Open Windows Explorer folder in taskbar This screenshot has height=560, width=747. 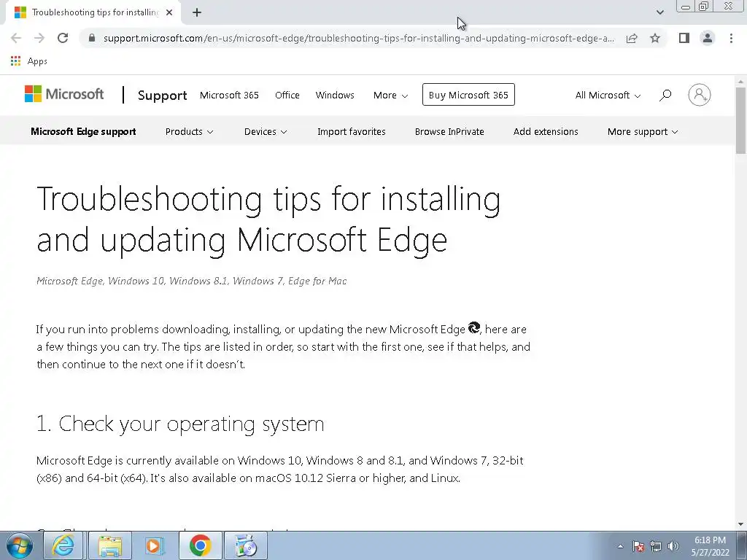110,545
